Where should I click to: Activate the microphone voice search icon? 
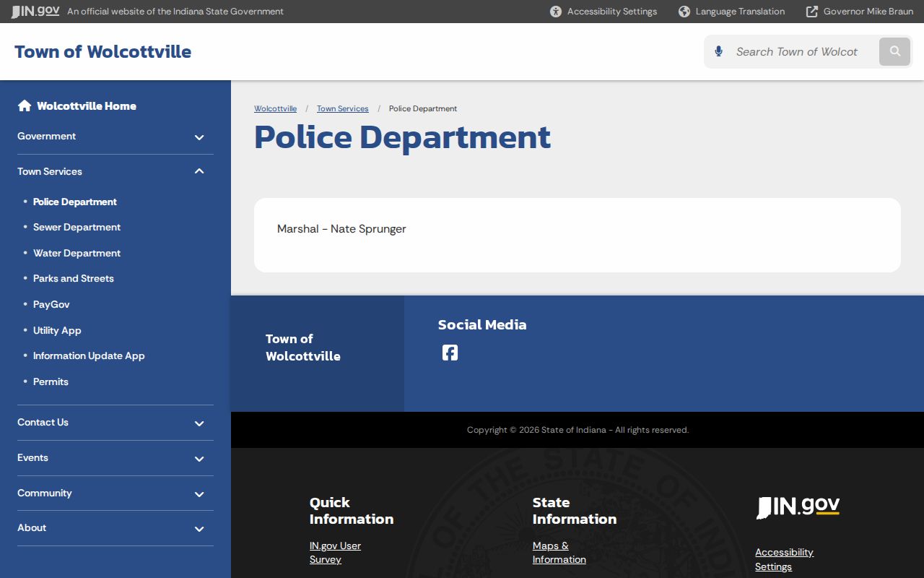pos(718,51)
